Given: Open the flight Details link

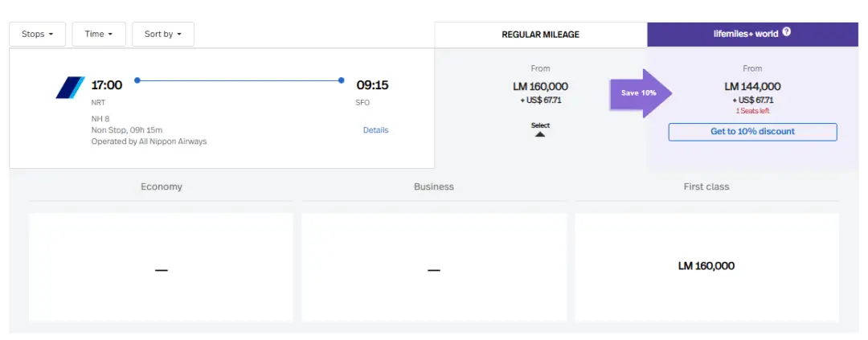Looking at the screenshot, I should 375,130.
